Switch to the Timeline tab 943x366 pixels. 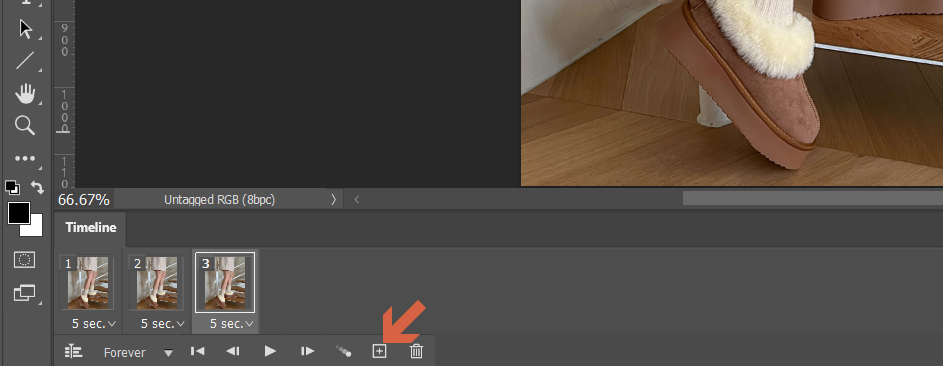(91, 228)
